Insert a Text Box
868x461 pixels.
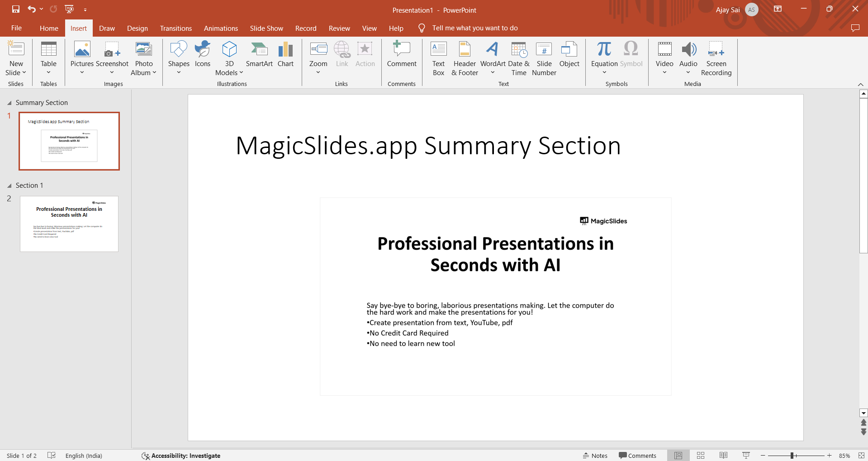pyautogui.click(x=438, y=58)
